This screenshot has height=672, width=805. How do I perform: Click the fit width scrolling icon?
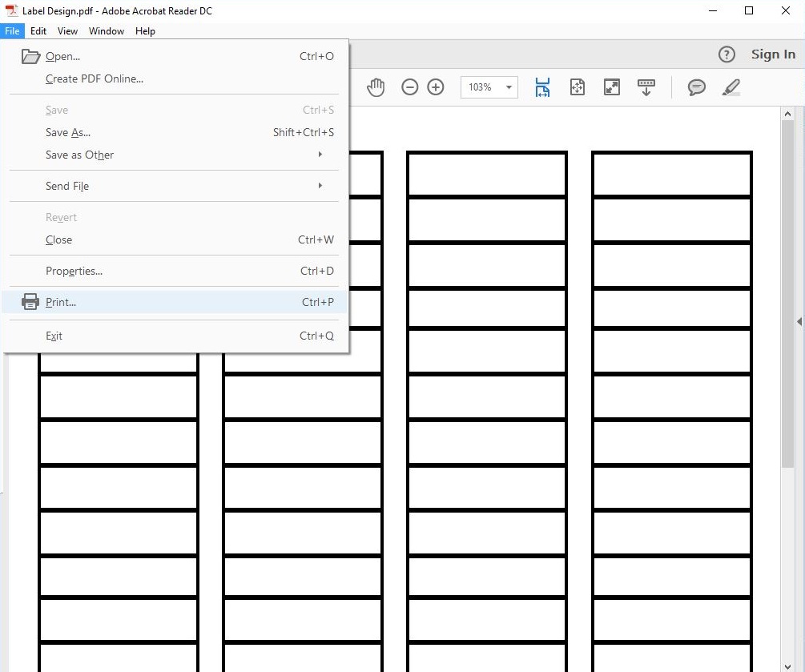tap(542, 87)
